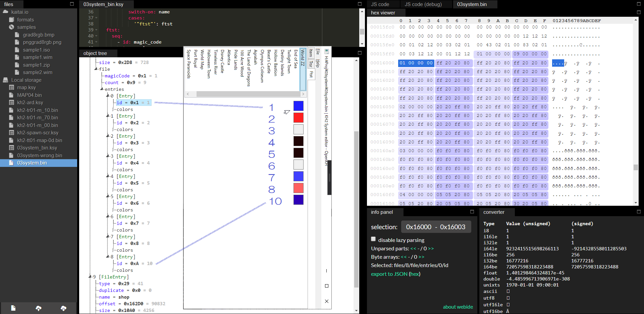This screenshot has height=314, width=644.
Task: Enable the disable lazy parsing checkbox
Action: [373, 239]
